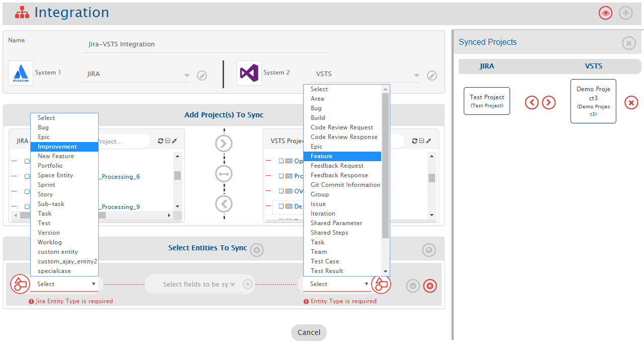Click the pencil edit icon beside VSTS system
Viewport: 644px width, 345px height.
[432, 76]
